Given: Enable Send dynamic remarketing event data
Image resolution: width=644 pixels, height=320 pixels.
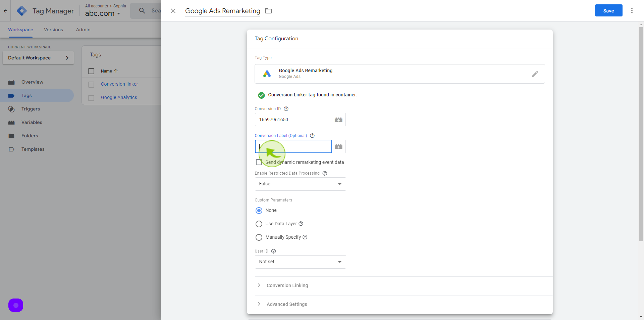Looking at the screenshot, I should (x=259, y=162).
